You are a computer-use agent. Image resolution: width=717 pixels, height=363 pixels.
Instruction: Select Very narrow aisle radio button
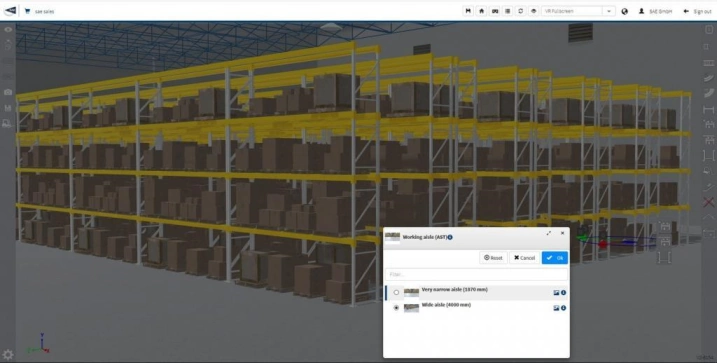point(396,293)
